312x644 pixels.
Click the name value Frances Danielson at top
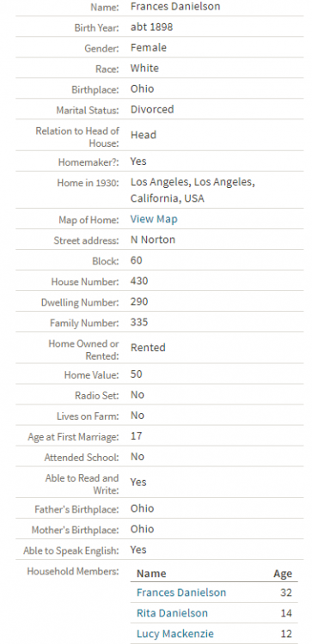[x=175, y=6]
